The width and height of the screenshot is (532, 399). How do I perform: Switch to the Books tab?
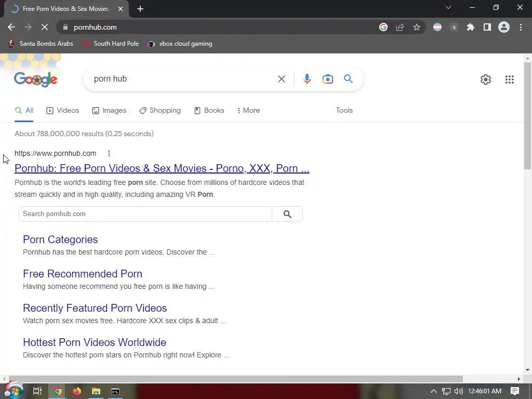(209, 111)
